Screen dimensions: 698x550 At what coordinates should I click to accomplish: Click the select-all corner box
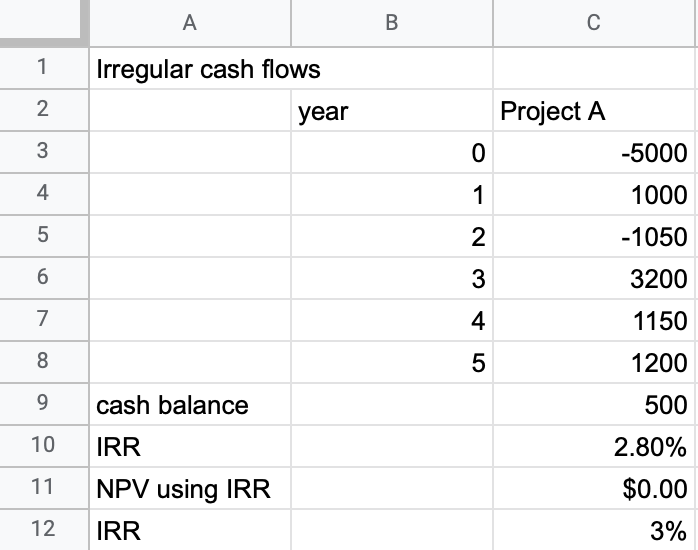[x=41, y=21]
